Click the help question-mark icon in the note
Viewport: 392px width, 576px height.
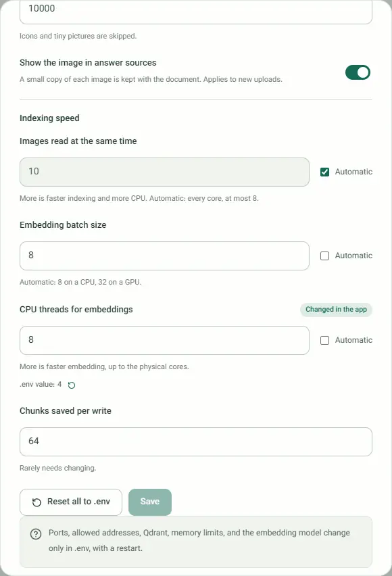pyautogui.click(x=36, y=534)
